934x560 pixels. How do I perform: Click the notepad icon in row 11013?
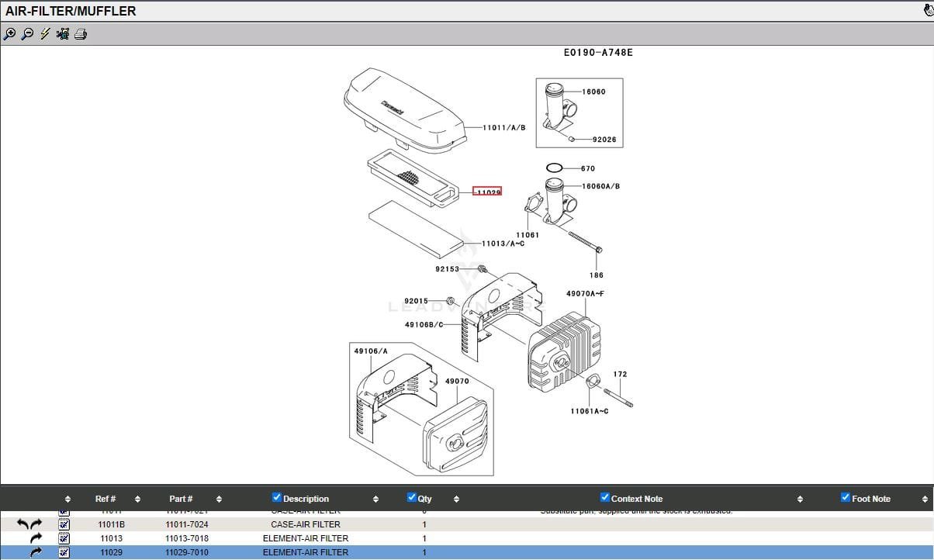point(64,538)
